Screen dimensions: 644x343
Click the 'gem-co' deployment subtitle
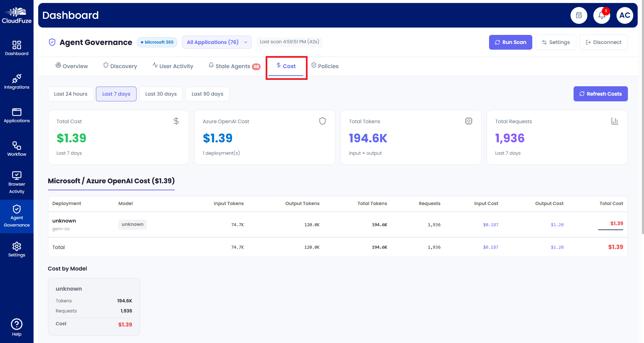(x=61, y=229)
